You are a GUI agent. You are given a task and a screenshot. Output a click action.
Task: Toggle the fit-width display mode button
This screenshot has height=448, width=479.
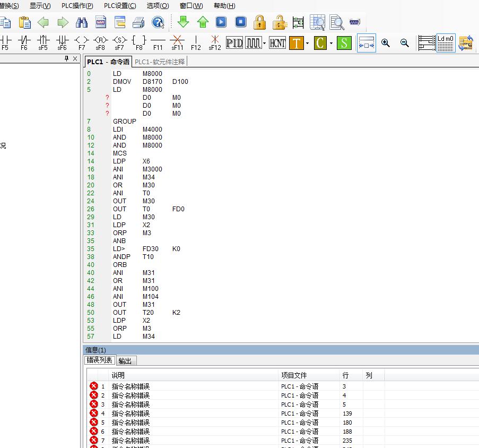coord(366,43)
